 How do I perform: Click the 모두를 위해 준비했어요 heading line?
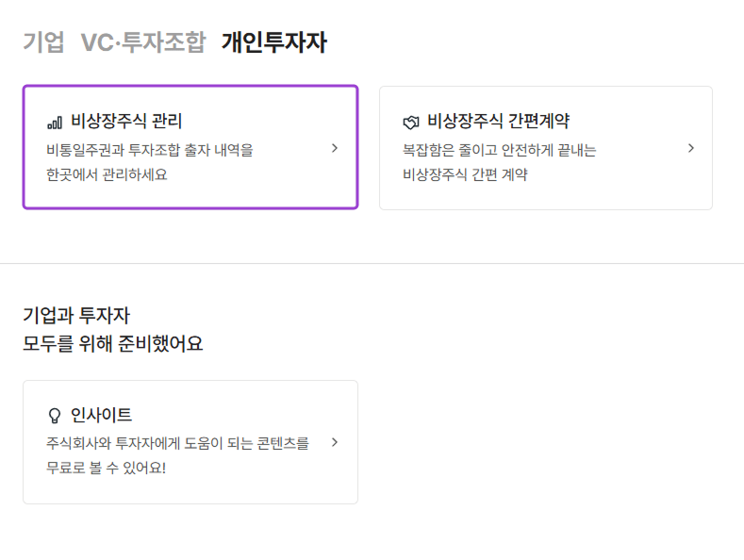[x=112, y=343]
